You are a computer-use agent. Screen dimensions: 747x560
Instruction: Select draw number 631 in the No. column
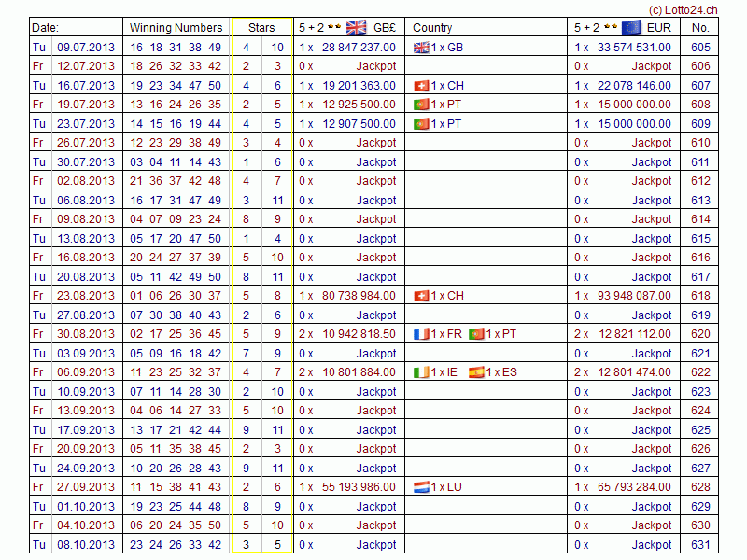[700, 545]
